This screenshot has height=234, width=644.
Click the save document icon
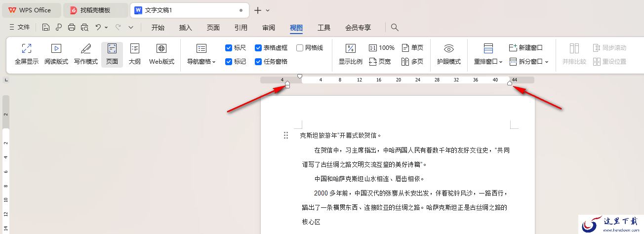(46, 27)
